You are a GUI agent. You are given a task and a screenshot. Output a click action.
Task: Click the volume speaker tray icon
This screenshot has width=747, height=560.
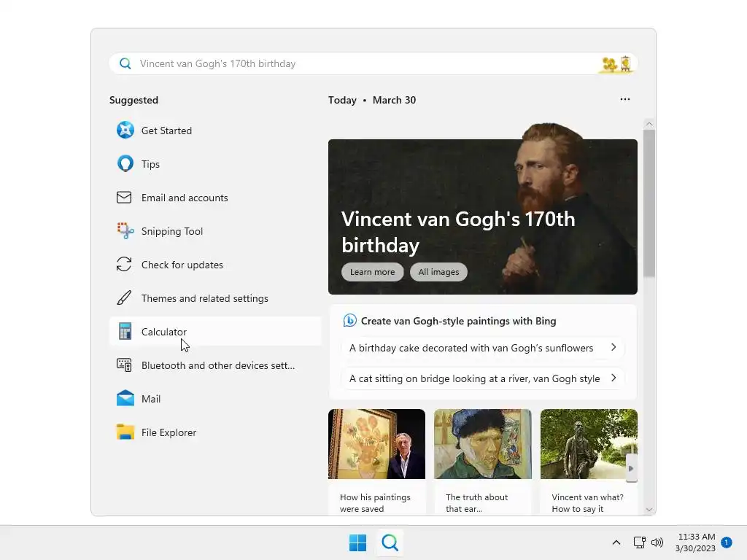point(657,542)
